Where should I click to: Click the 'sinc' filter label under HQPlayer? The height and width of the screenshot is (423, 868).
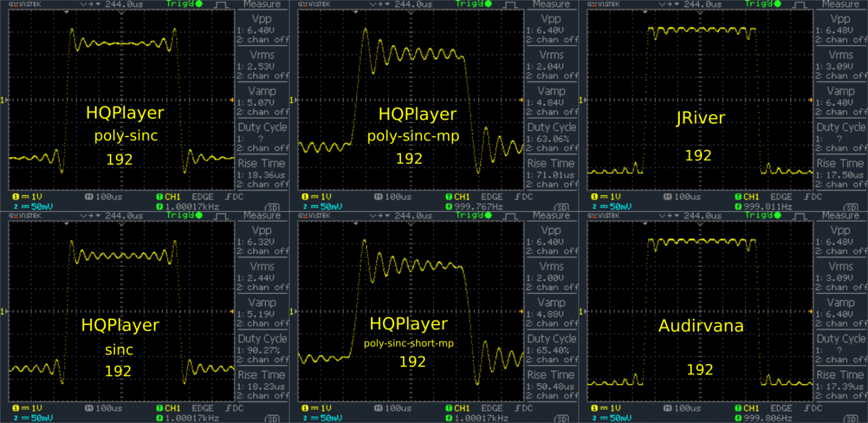coord(119,349)
